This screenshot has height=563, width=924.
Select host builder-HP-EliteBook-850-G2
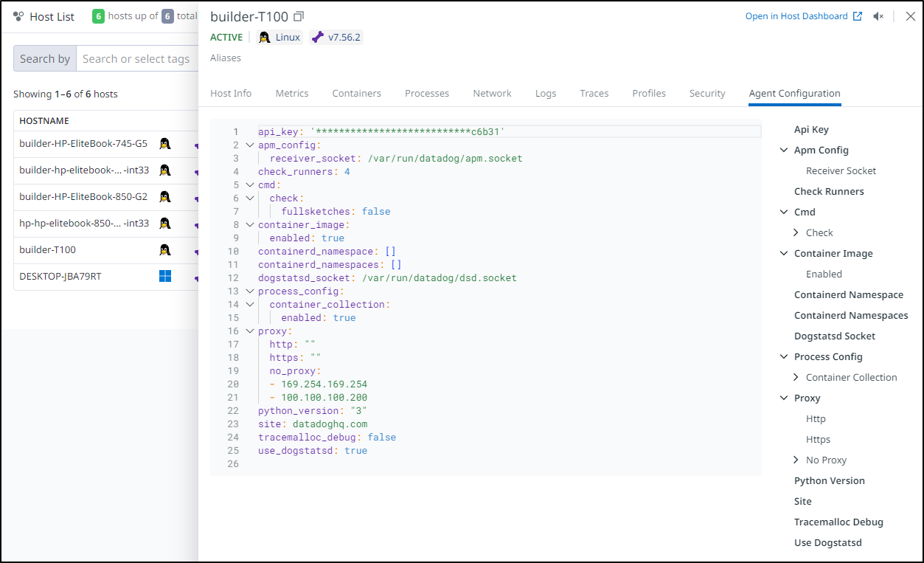coord(83,197)
